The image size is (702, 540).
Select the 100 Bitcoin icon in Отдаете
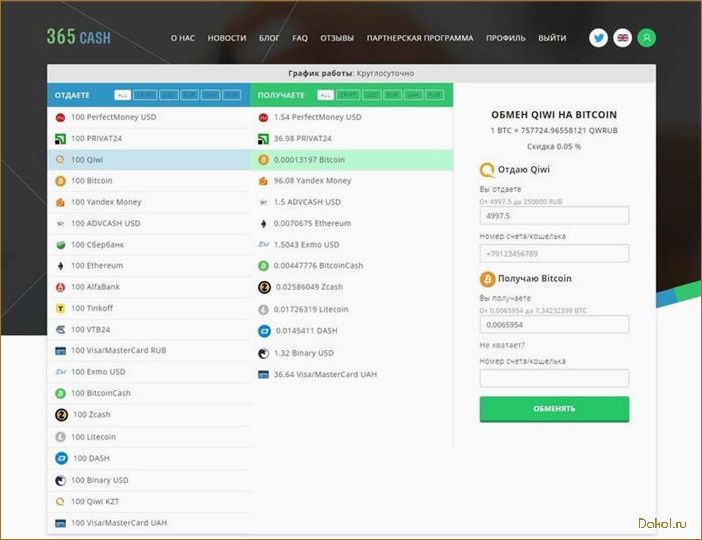pyautogui.click(x=60, y=181)
